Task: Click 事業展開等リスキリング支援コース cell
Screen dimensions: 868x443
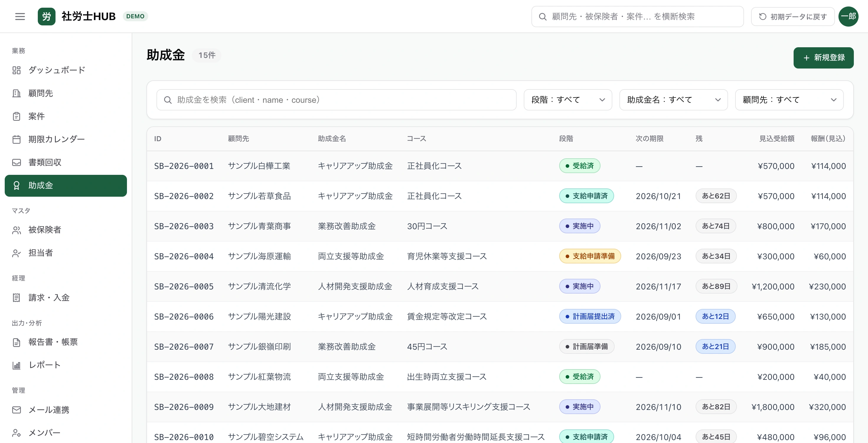Action: tap(468, 407)
